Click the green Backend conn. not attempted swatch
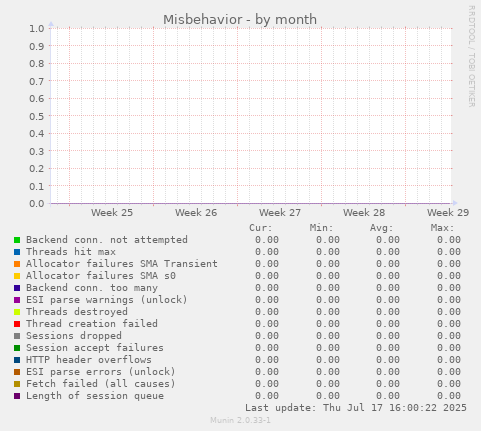The height and width of the screenshot is (431, 481). (x=17, y=240)
